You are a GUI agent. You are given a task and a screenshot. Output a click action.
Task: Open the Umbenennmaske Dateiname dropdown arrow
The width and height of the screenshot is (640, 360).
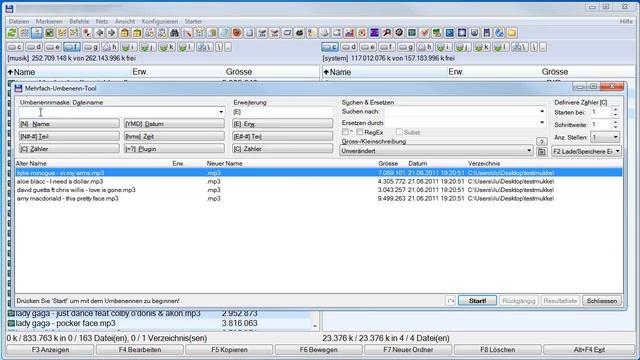221,112
